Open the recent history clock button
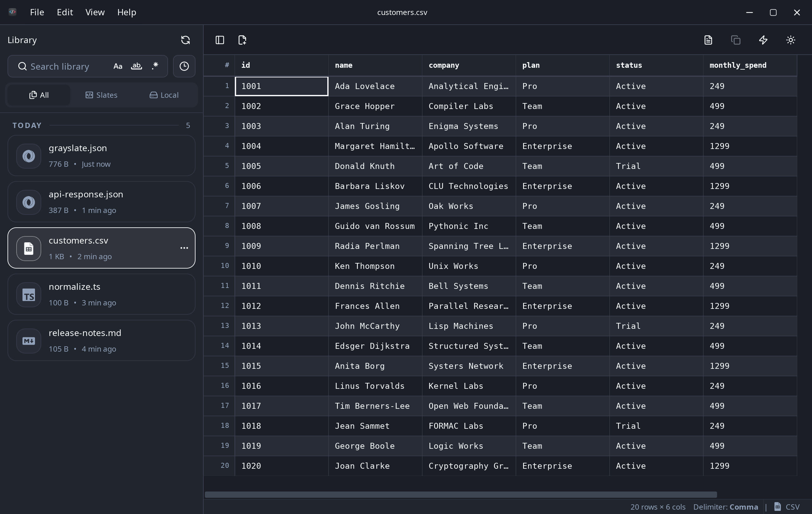This screenshot has height=514, width=812. 184,67
